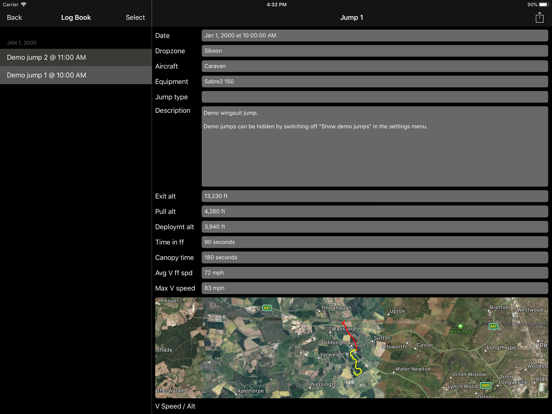Tap the yellow canopy track on map
This screenshot has height=414, width=552.
(x=356, y=363)
